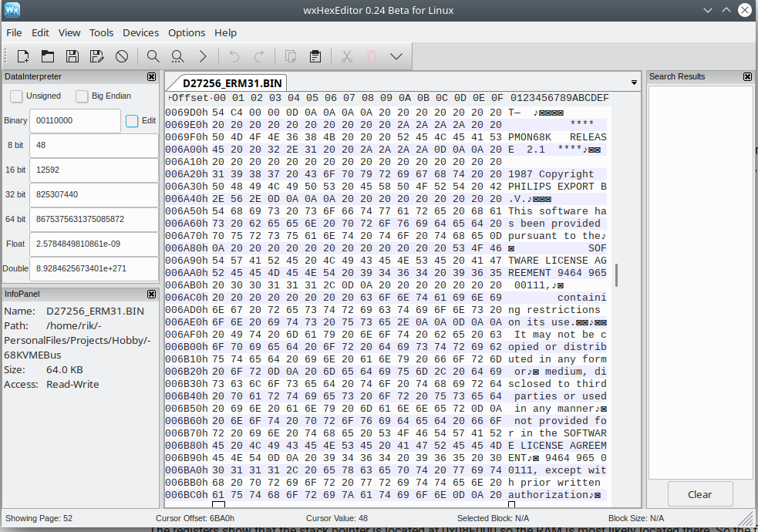Open the Options menu
Viewport: 758px width, 532px height.
click(x=187, y=33)
